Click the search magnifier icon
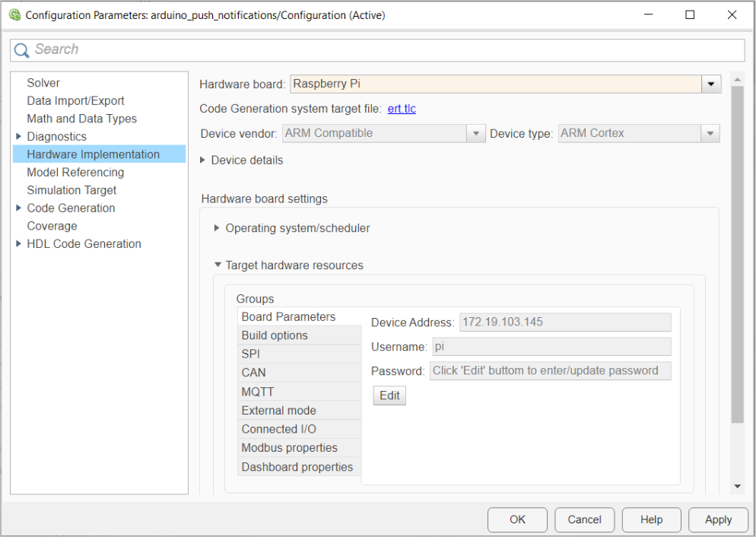This screenshot has width=756, height=537. coord(22,49)
